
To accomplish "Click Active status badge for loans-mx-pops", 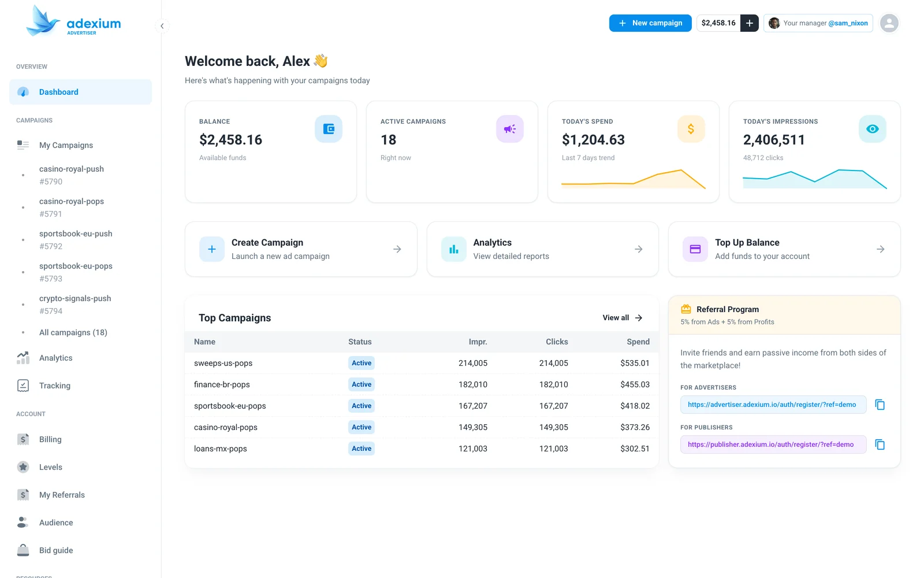I will [362, 449].
